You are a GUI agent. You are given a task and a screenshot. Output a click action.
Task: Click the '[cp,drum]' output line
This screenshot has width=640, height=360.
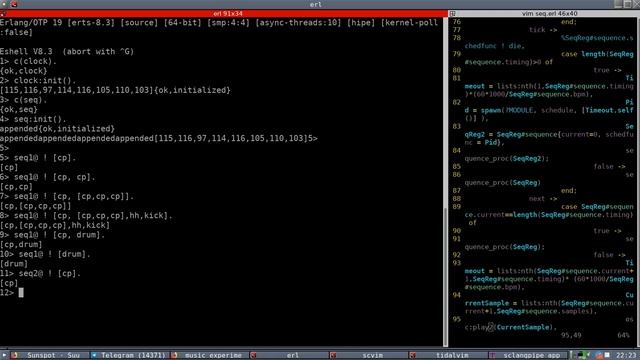click(x=21, y=244)
